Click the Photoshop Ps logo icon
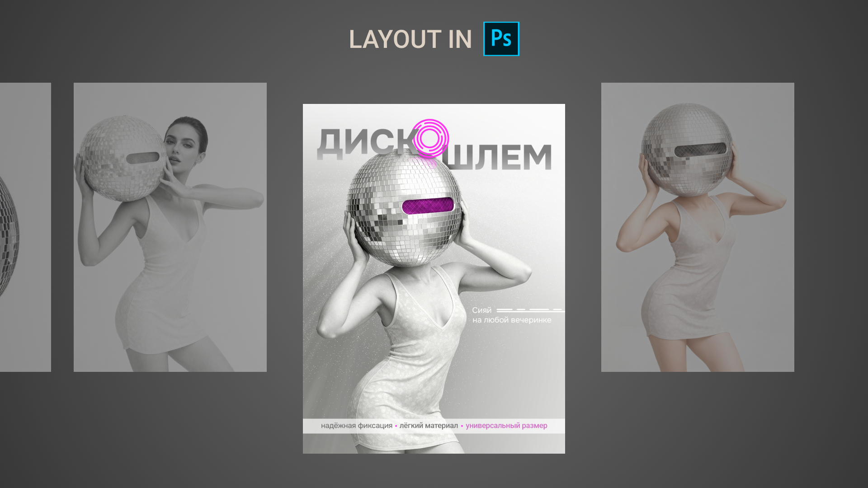 click(501, 39)
